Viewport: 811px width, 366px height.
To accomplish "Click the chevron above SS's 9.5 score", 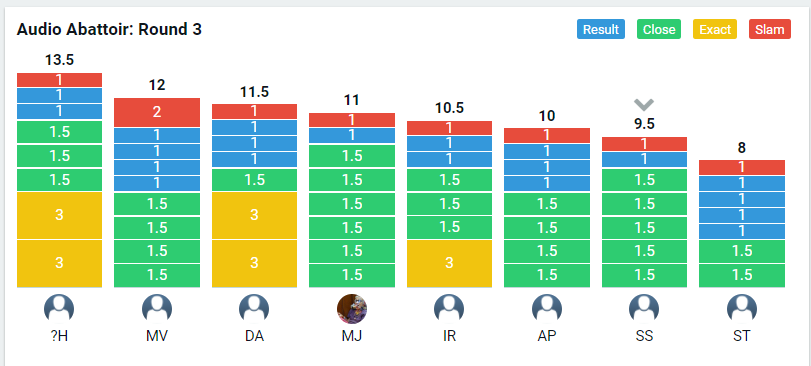I will (644, 104).
